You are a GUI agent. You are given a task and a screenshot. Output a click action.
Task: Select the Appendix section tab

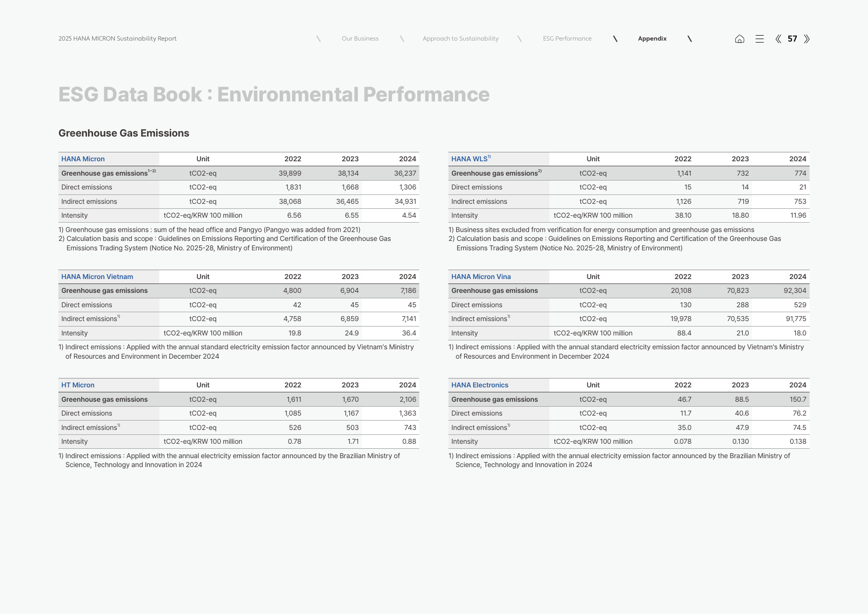[x=652, y=39]
